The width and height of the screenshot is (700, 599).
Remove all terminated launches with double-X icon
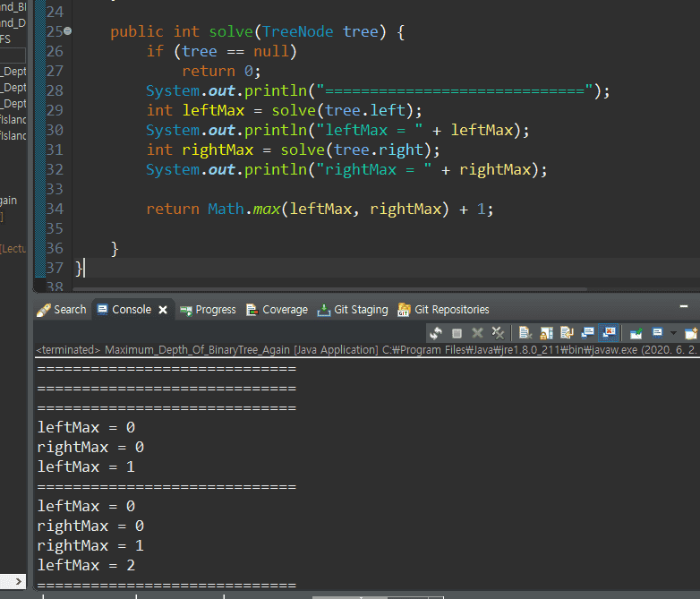tap(498, 333)
